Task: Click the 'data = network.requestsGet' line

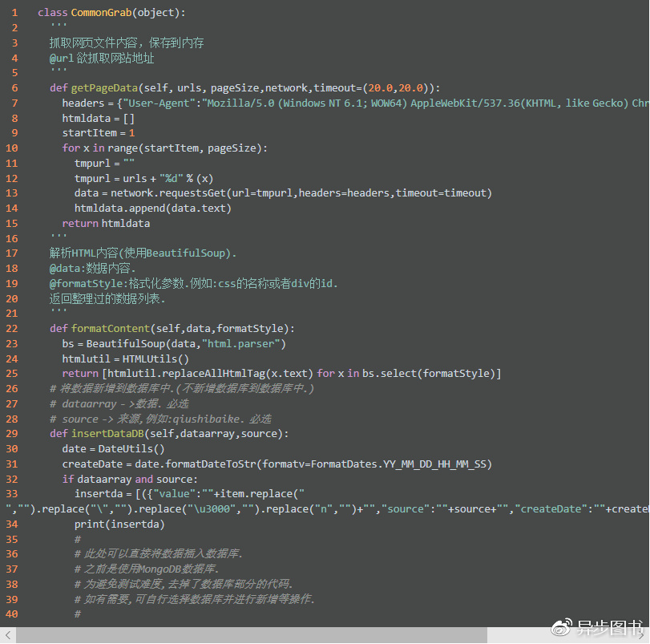Action: [x=283, y=193]
